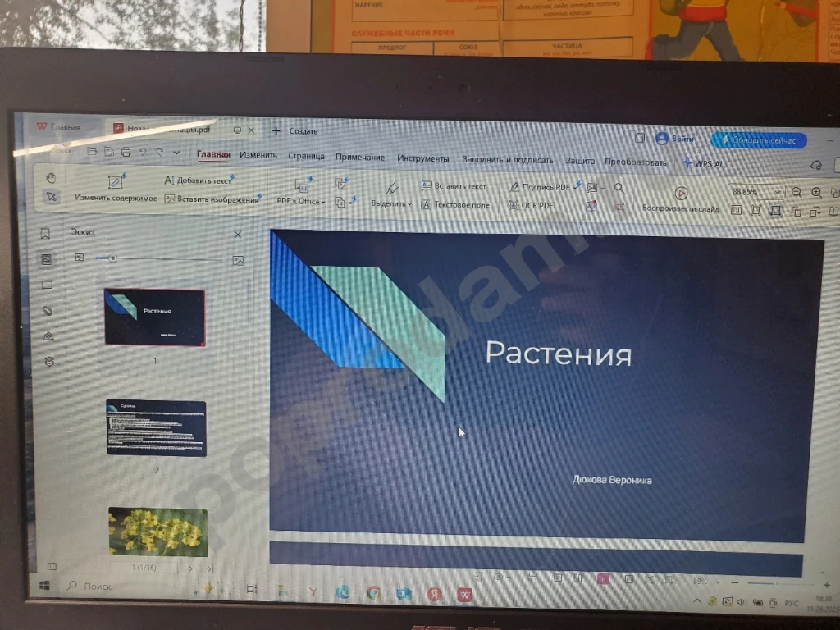Screen dimensions: 840x630
Task: Toggle the thumbnail panel icon in sidebar
Action: [47, 259]
